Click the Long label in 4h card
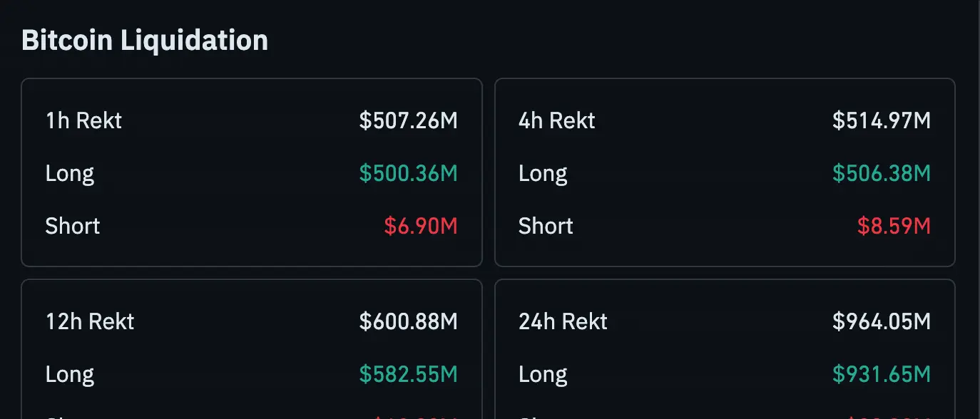This screenshot has width=980, height=419. (543, 174)
